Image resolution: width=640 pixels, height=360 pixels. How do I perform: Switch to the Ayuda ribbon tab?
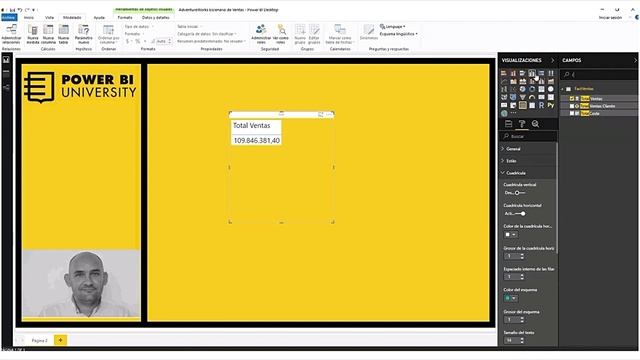tap(99, 18)
